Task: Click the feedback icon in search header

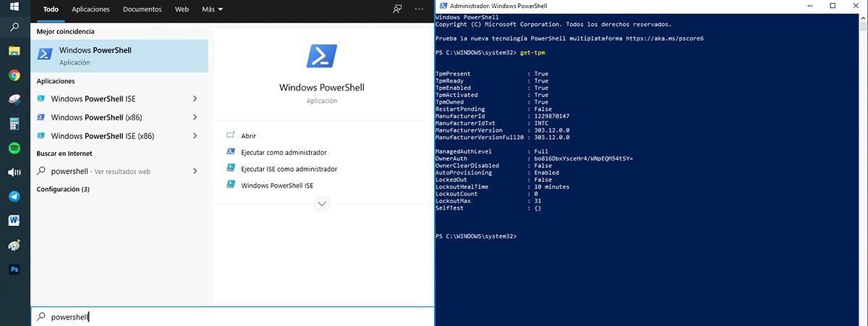Action: [x=396, y=9]
